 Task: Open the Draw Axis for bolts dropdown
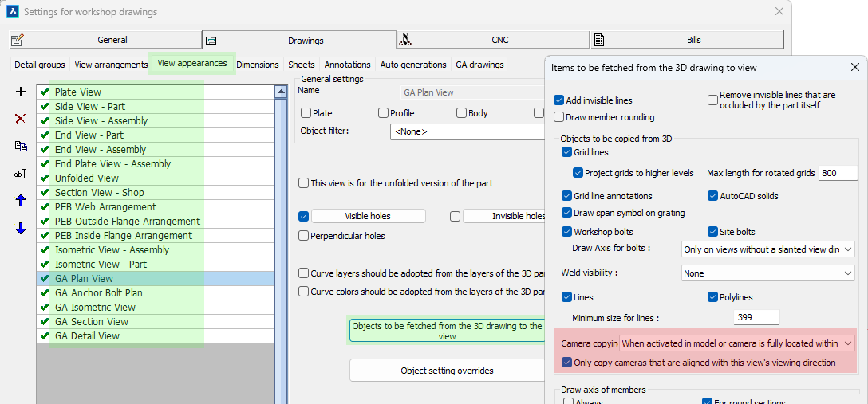click(767, 249)
